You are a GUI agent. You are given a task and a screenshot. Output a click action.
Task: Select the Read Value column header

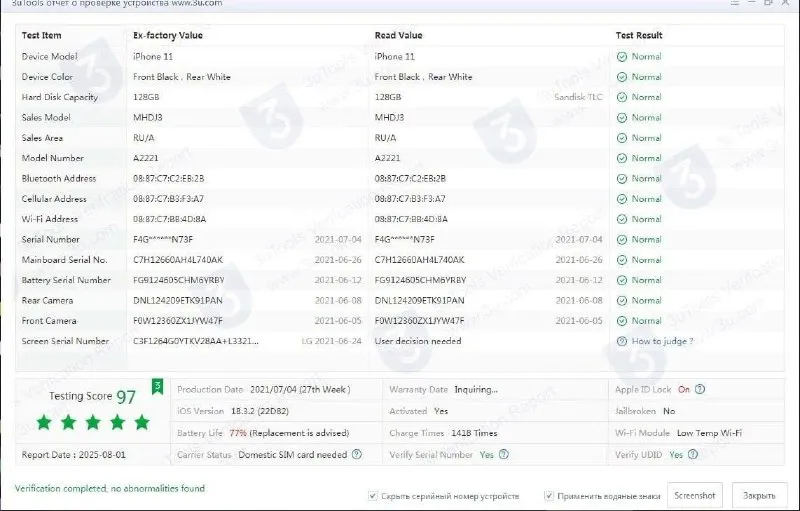(398, 35)
